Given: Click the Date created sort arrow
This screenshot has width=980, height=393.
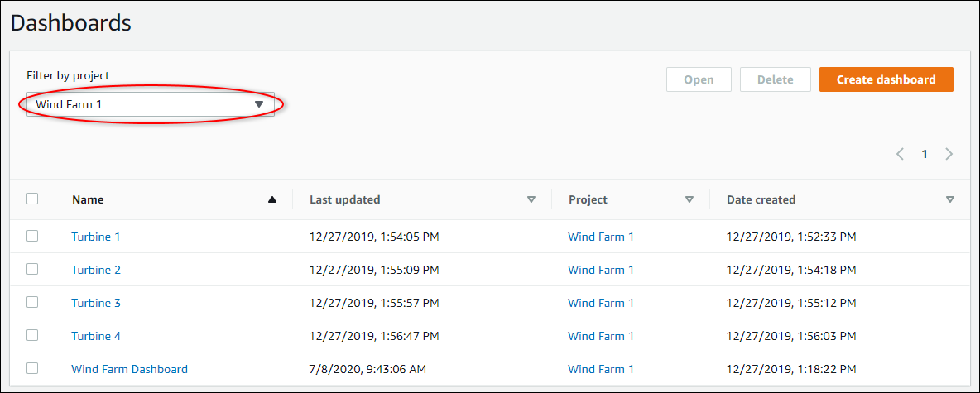Looking at the screenshot, I should [950, 199].
